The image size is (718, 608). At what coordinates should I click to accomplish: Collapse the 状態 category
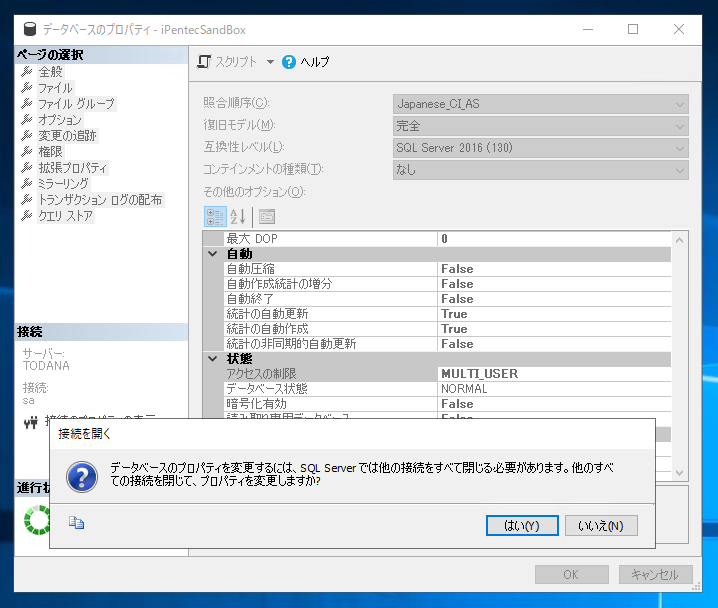pyautogui.click(x=213, y=358)
